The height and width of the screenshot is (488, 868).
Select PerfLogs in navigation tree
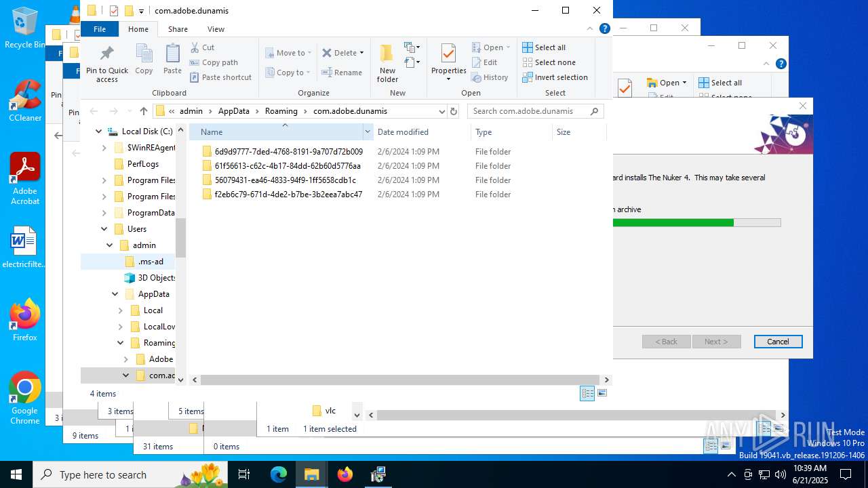click(142, 164)
